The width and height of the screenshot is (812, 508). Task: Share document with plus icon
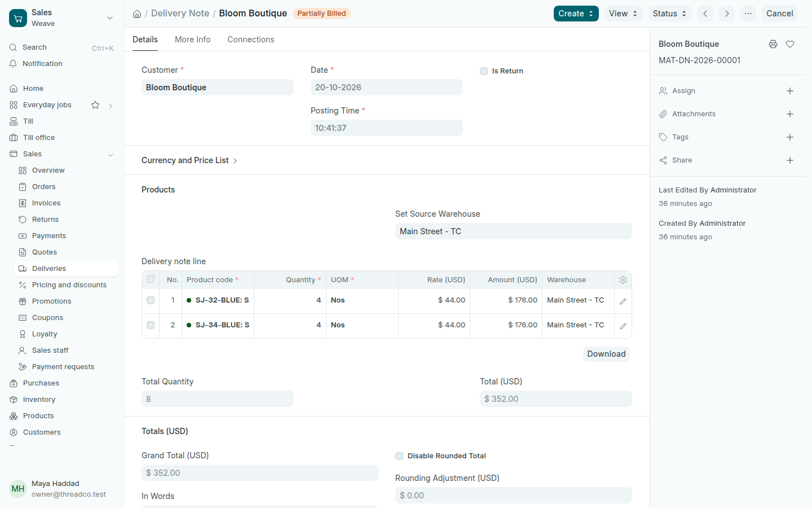pyautogui.click(x=790, y=160)
